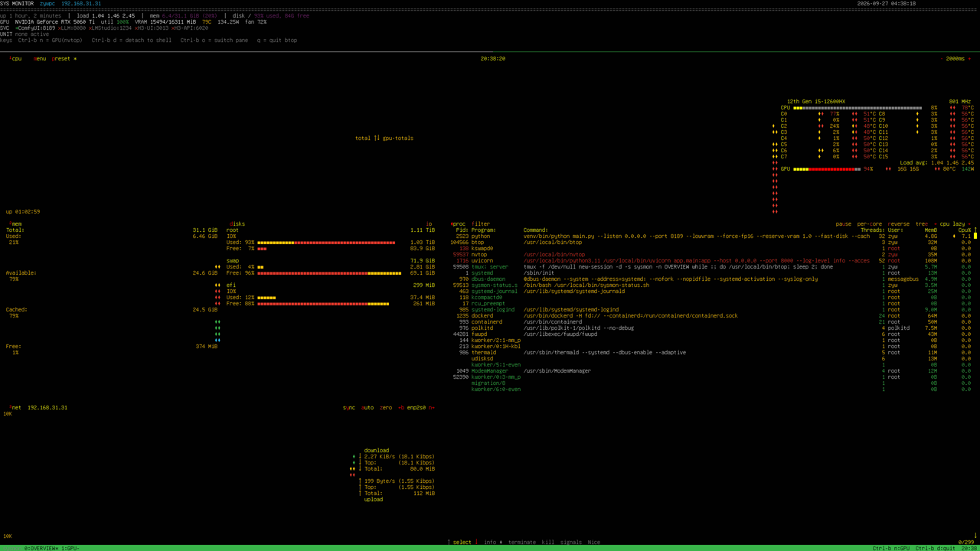
Task: Click the Threads column header
Action: pos(873,230)
